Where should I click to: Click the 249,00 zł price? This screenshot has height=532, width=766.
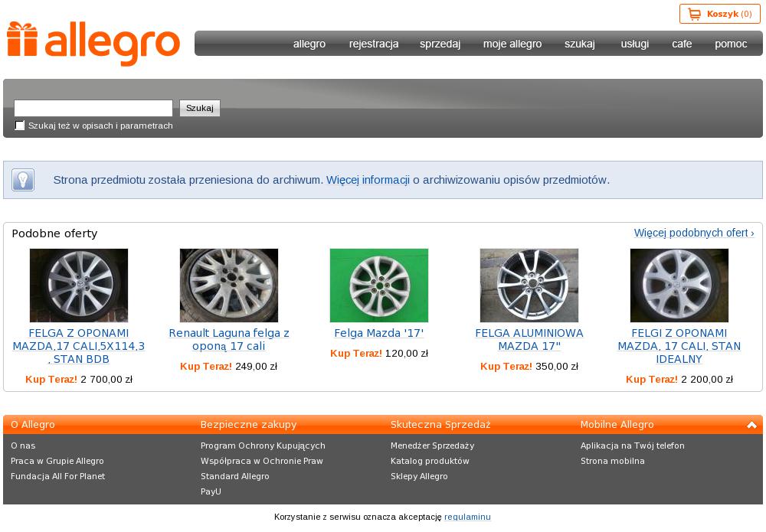256,366
